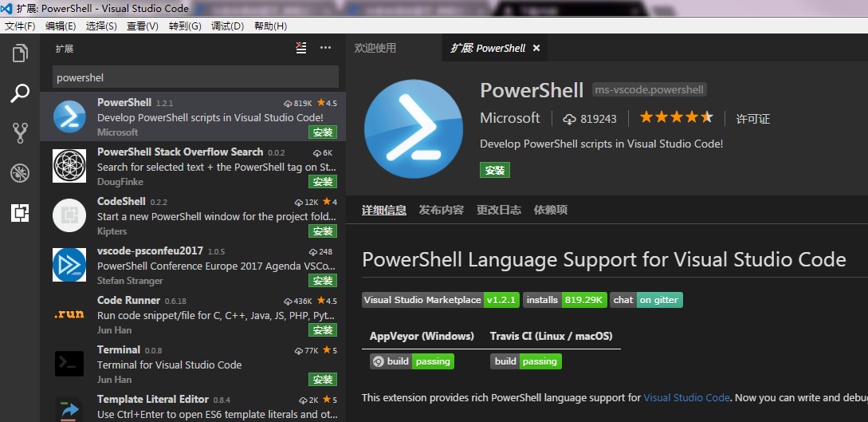The image size is (868, 422).
Task: Open the 编辑(E) menu
Action: (x=61, y=26)
